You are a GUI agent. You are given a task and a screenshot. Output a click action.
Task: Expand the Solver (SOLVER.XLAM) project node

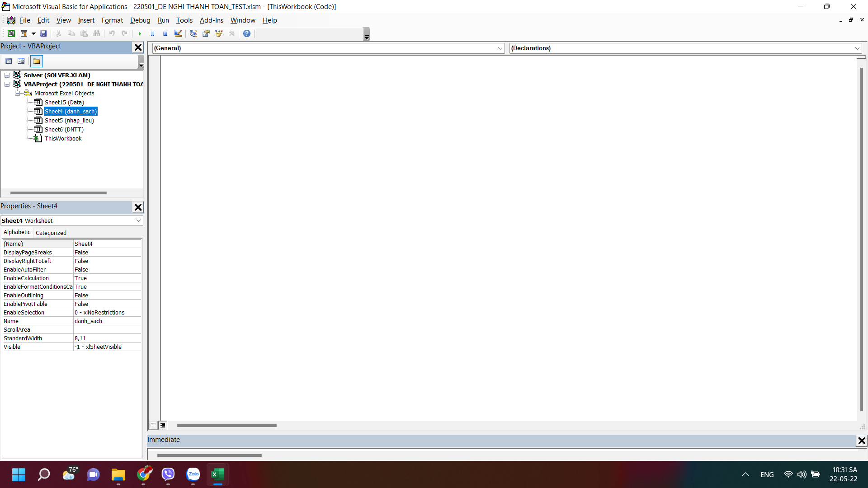point(7,75)
